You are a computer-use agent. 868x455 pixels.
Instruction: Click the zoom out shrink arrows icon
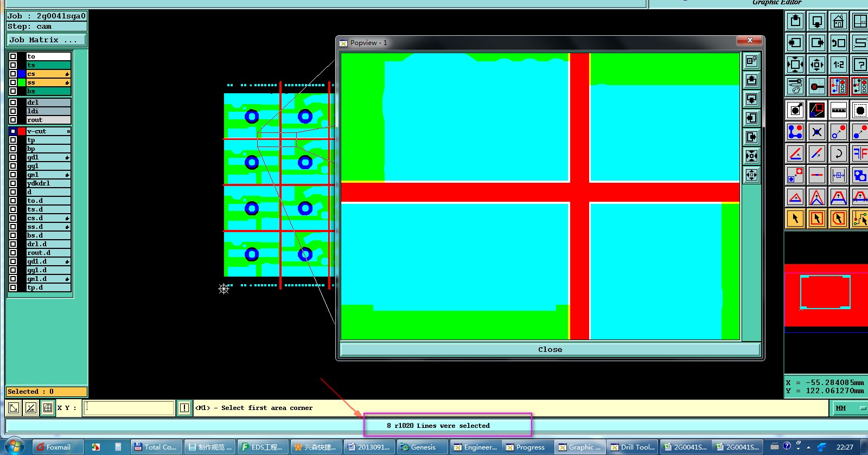pyautogui.click(x=817, y=65)
